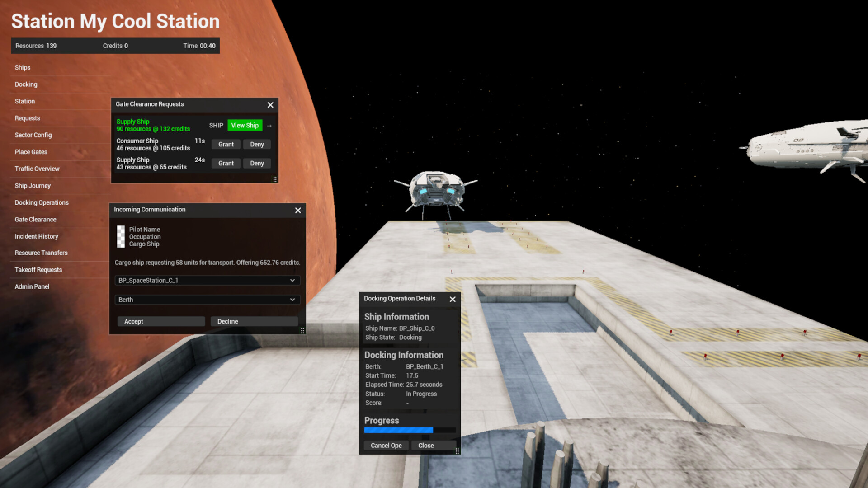Screen dimensions: 868x488
Task: Open the Admin Panel
Action: point(32,287)
